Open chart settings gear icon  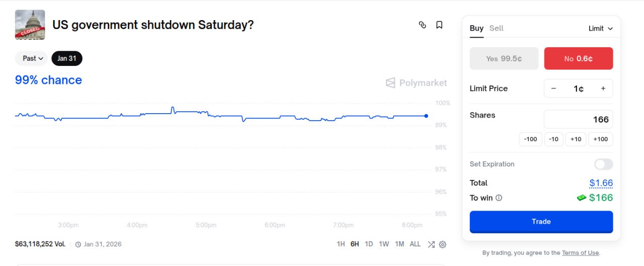pyautogui.click(x=443, y=244)
